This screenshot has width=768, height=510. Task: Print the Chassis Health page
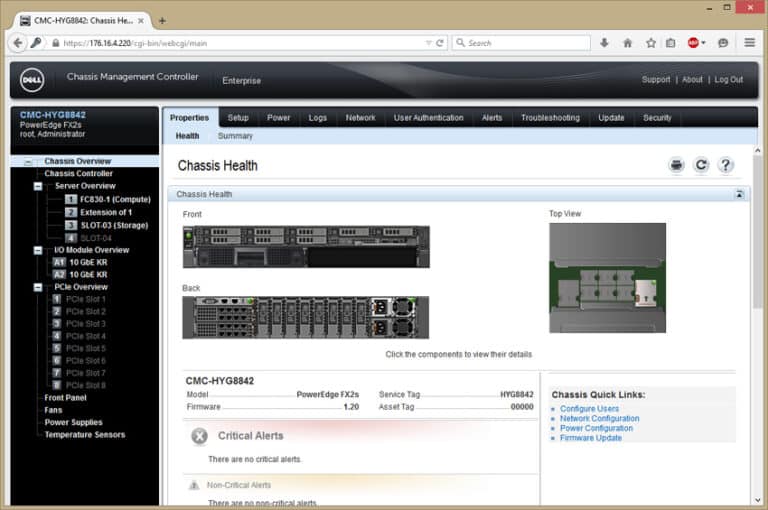click(676, 165)
